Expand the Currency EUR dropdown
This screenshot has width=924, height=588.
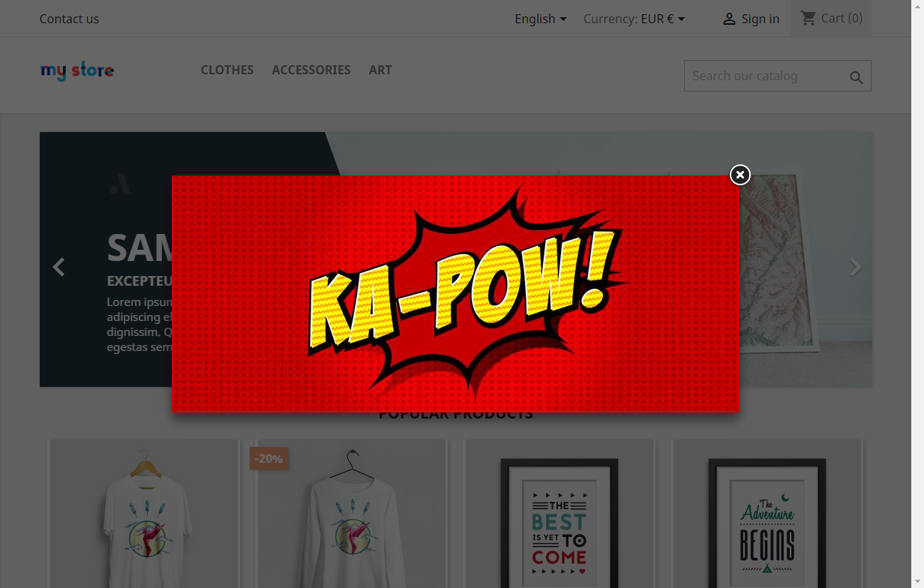coord(634,19)
